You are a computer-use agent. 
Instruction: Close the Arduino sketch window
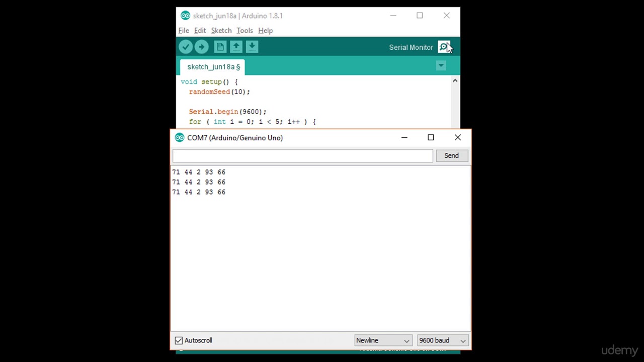pyautogui.click(x=446, y=16)
